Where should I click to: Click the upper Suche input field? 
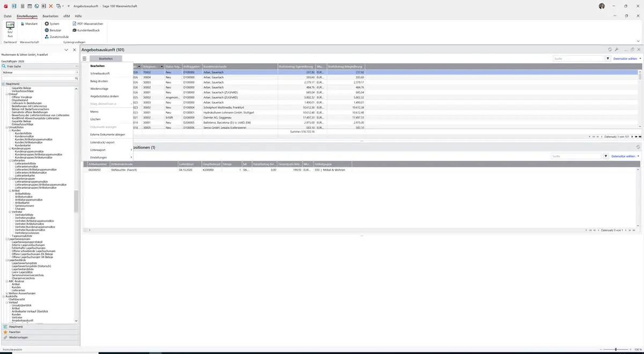click(579, 58)
